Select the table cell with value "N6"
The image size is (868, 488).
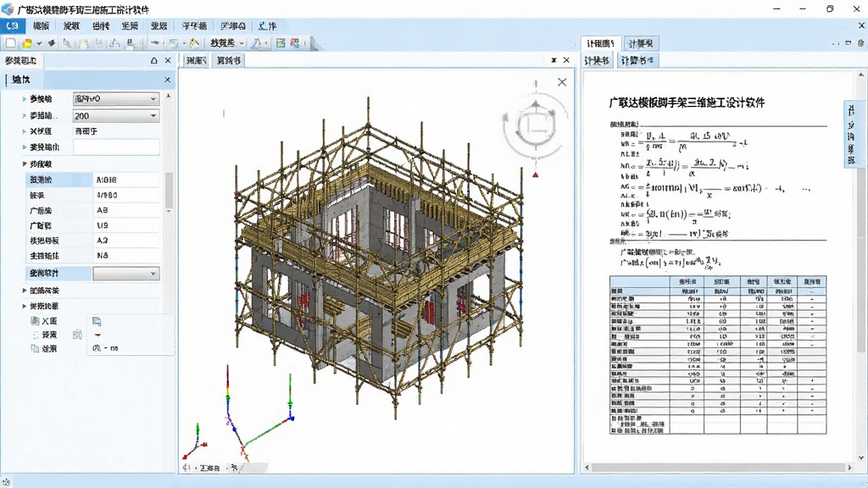126,256
